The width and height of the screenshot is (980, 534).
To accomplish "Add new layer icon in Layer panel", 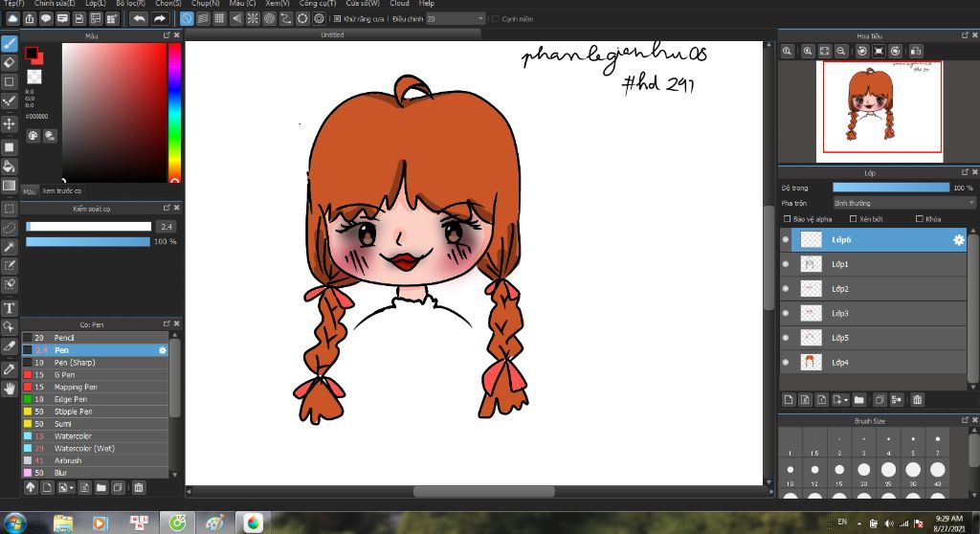I will coord(789,400).
